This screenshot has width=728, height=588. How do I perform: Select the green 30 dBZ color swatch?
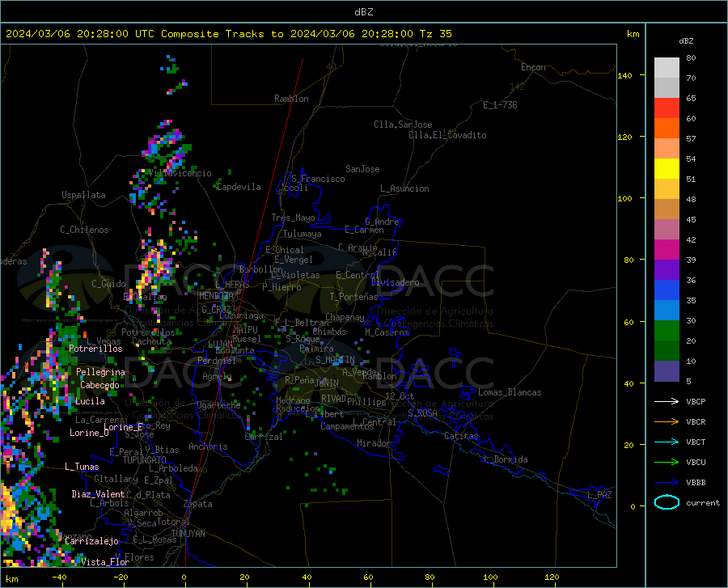[667, 331]
